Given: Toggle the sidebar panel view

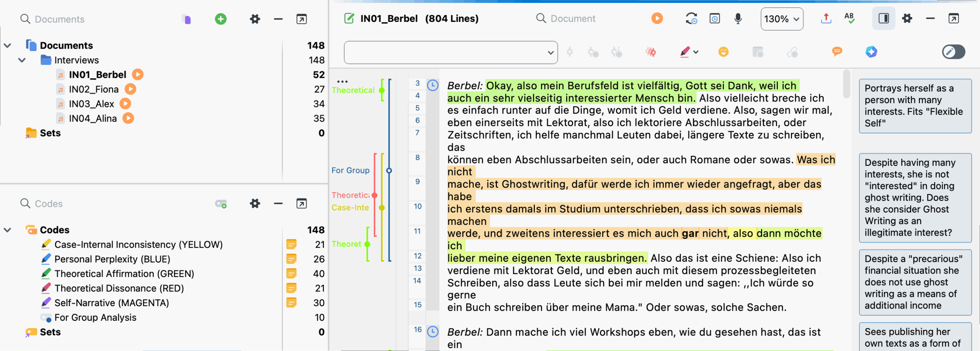Looking at the screenshot, I should pyautogui.click(x=883, y=18).
